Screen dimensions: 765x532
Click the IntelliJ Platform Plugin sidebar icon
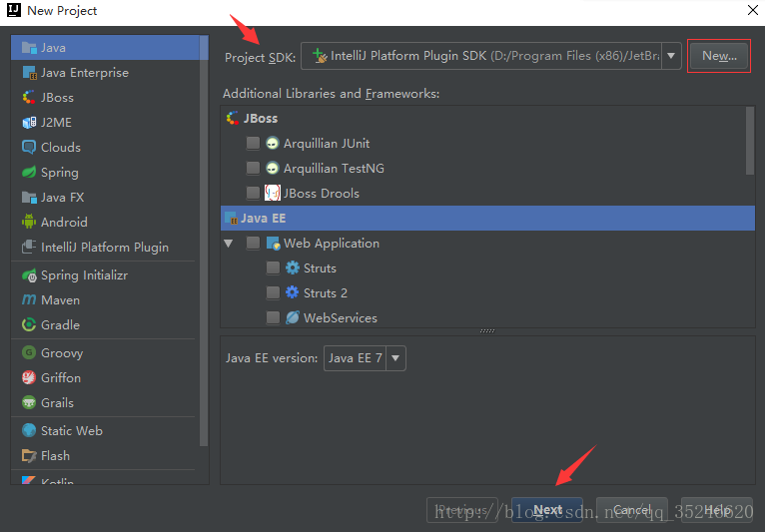pyautogui.click(x=29, y=247)
